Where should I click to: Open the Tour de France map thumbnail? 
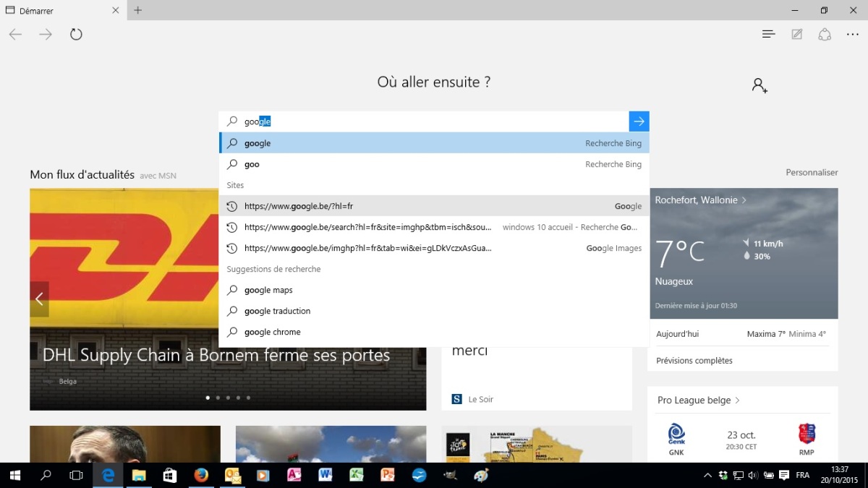(x=537, y=444)
